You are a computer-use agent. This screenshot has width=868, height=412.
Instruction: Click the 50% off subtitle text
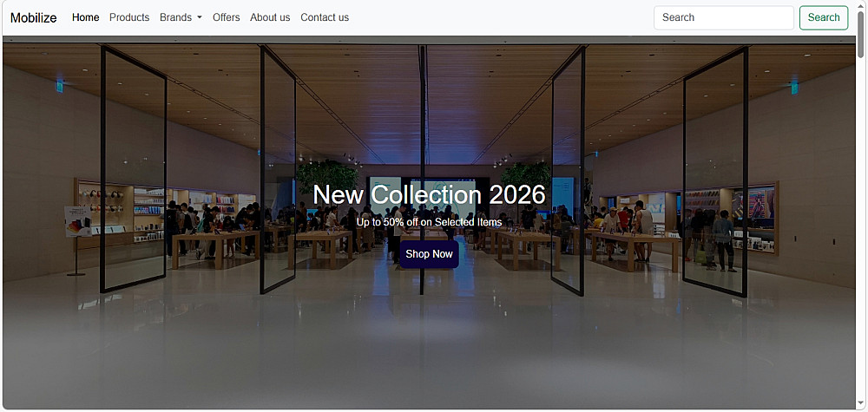coord(429,222)
